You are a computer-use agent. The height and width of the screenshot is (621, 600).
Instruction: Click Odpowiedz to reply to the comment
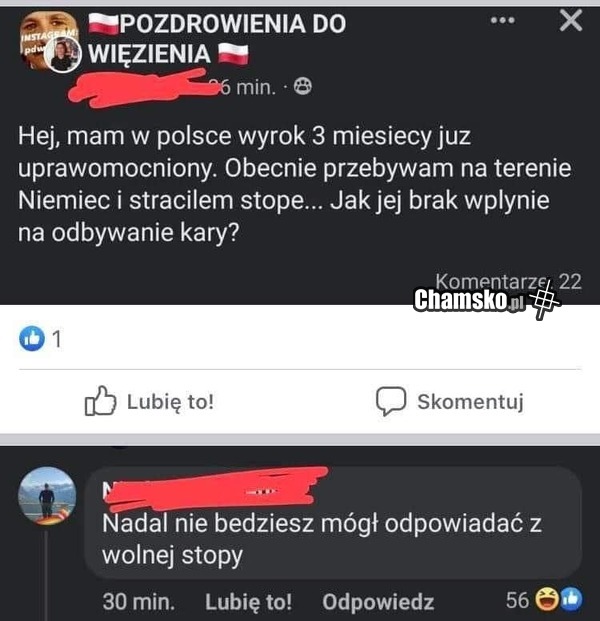tap(378, 602)
